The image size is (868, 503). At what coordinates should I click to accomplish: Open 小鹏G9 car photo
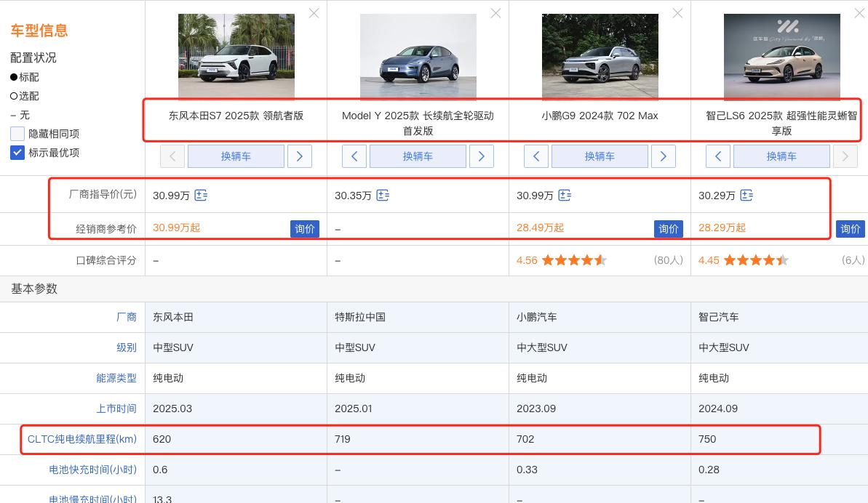600,56
